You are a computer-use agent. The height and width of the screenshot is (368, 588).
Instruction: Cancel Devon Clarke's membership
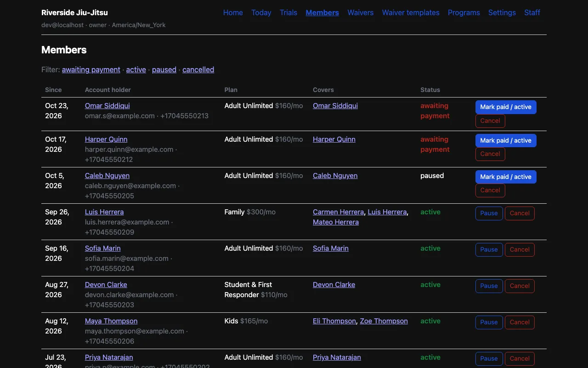[520, 286]
